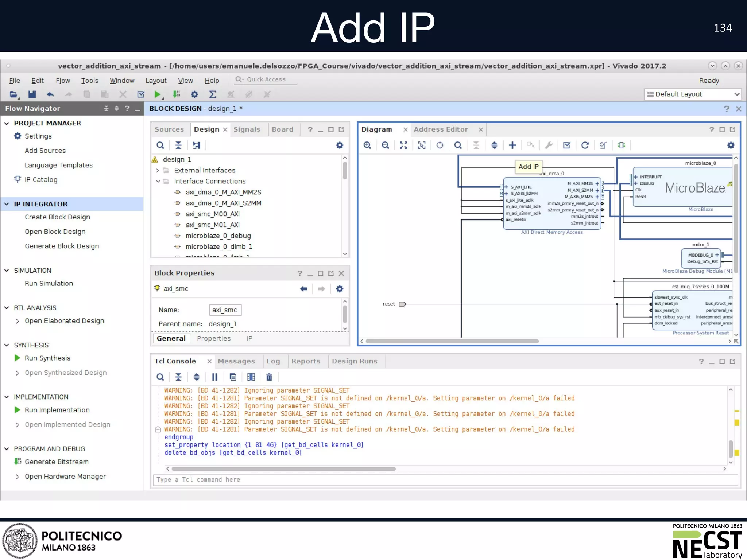Click Save icon in main toolbar
The height and width of the screenshot is (560, 747).
pyautogui.click(x=32, y=94)
